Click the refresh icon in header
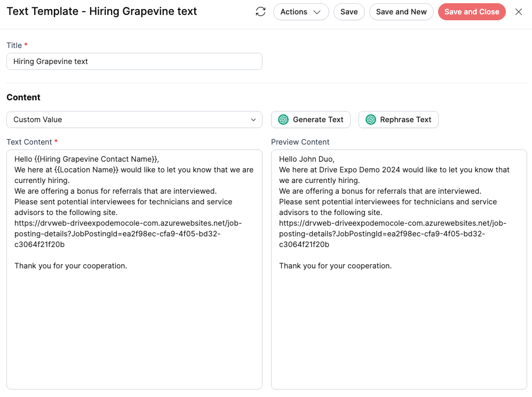Viewport: 532px width, 397px height. click(260, 12)
